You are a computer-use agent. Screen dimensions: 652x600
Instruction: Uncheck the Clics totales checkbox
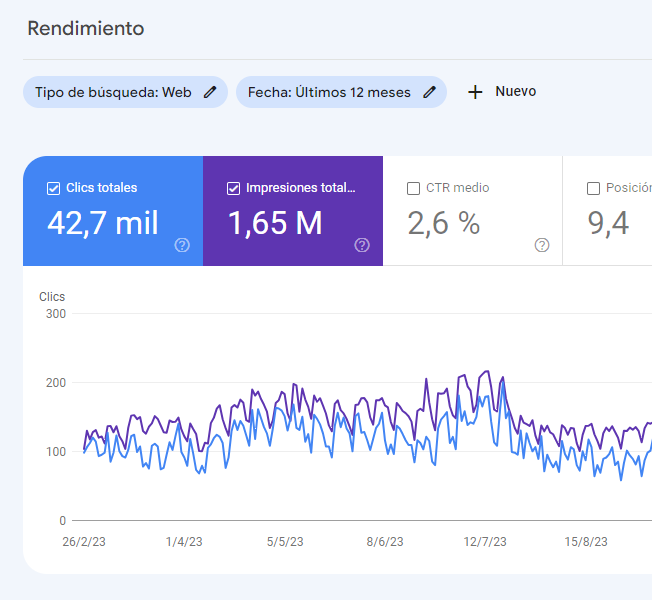pos(54,188)
